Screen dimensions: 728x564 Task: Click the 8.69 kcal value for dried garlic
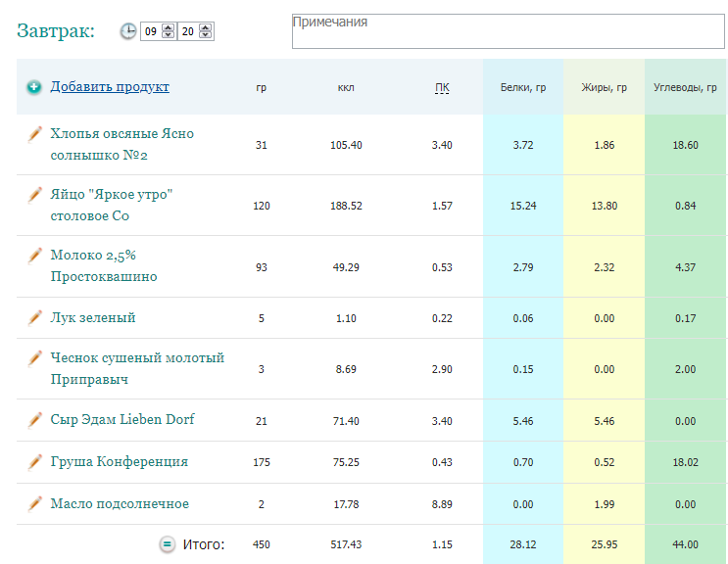pos(346,370)
